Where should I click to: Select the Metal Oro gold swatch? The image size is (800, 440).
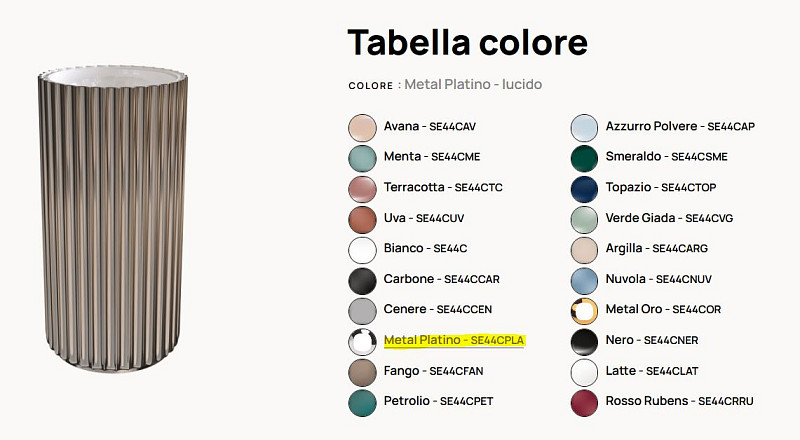coord(584,310)
